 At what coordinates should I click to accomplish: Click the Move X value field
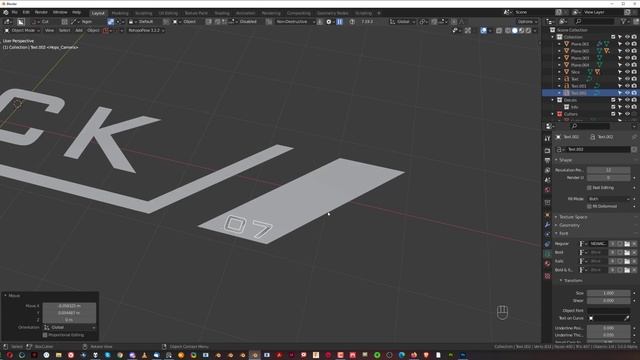(69, 306)
